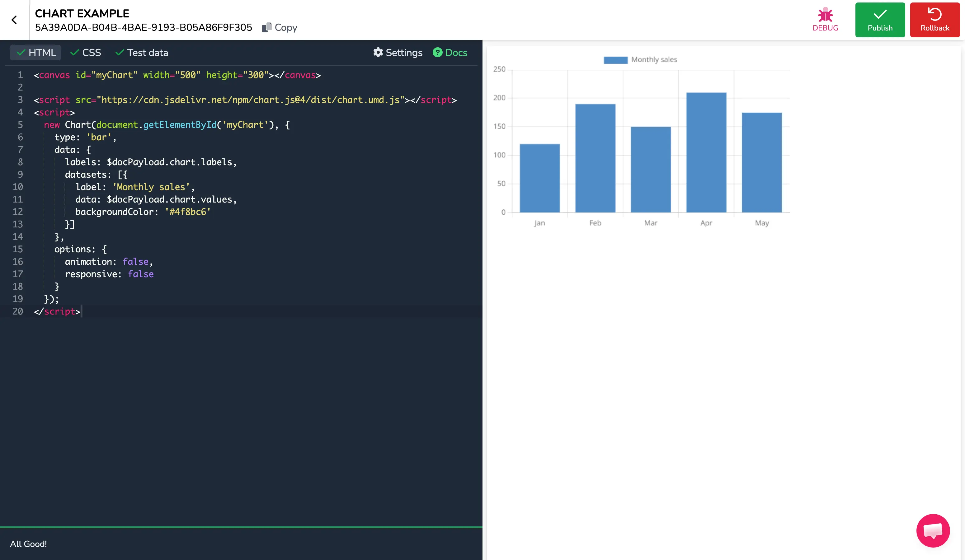Open debugging via the pink DEBUG bug icon

[x=825, y=15]
